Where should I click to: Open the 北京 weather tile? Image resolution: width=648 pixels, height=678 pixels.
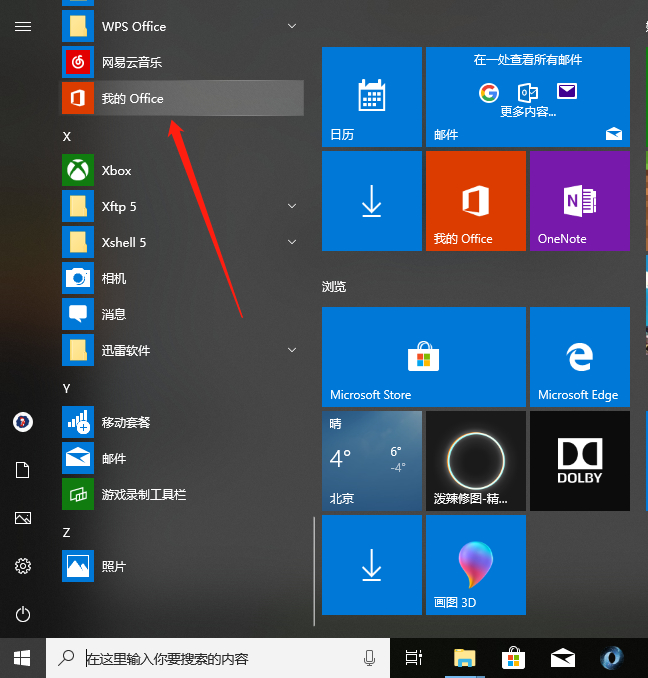tap(372, 461)
